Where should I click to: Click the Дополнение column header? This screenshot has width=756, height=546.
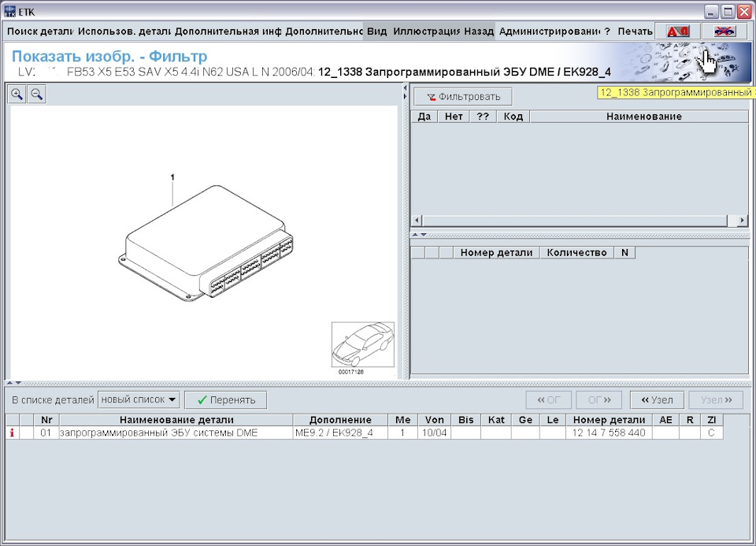[x=340, y=420]
